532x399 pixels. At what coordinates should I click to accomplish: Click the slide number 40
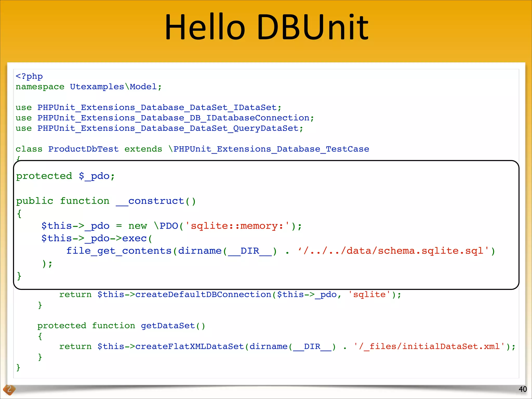522,389
